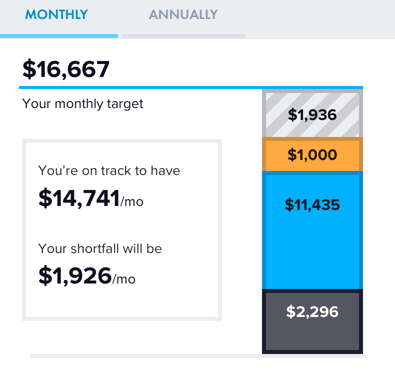Click the $1,000 label in the orange segment
The width and height of the screenshot is (395, 371).
point(312,155)
